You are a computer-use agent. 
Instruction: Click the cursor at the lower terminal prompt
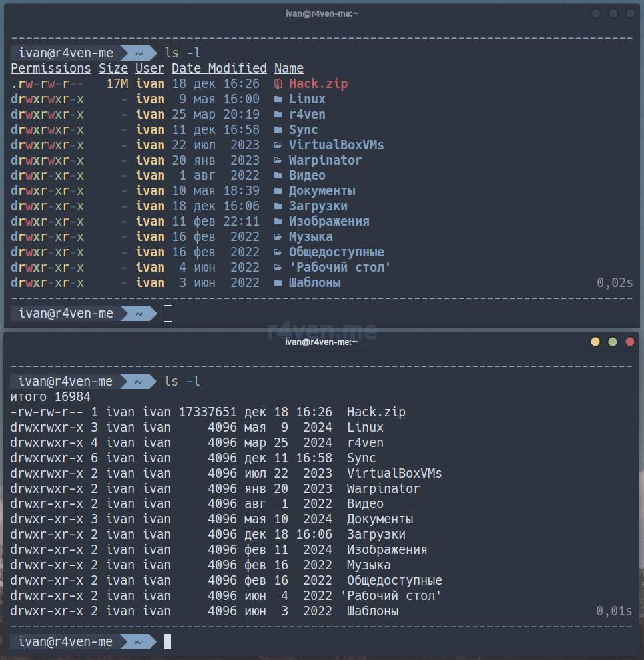point(167,641)
